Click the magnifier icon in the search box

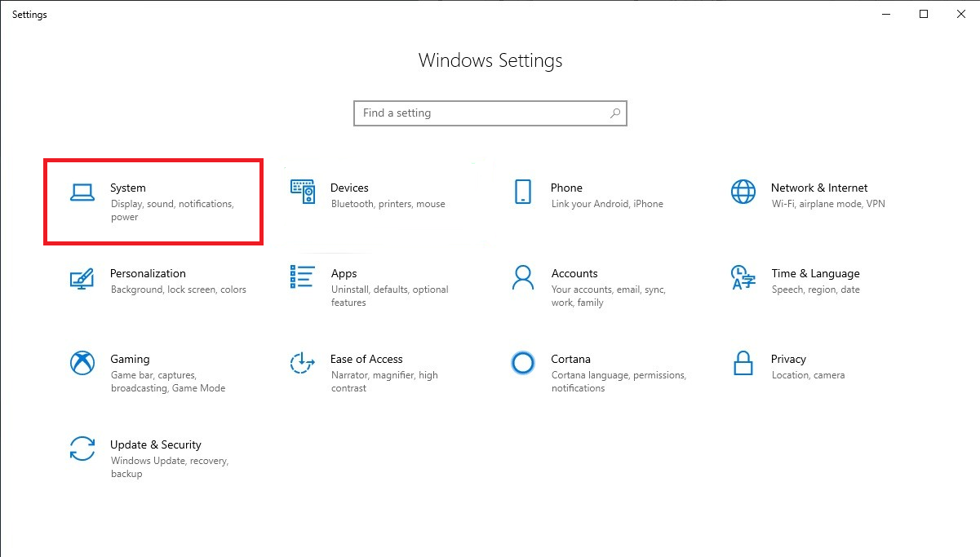tap(615, 113)
